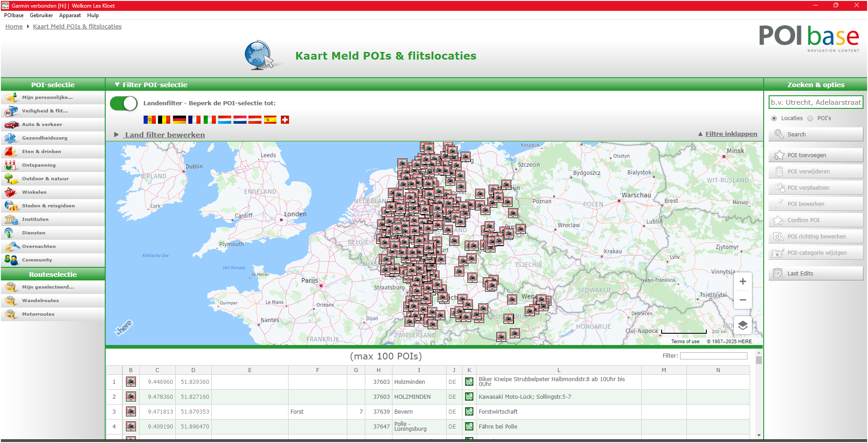
Task: Select Ontspanning category icon
Action: [11, 165]
